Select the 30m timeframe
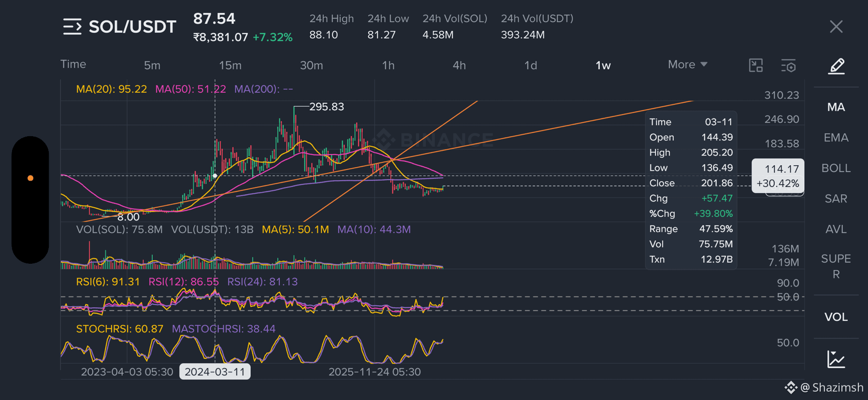The width and height of the screenshot is (868, 400). 311,65
